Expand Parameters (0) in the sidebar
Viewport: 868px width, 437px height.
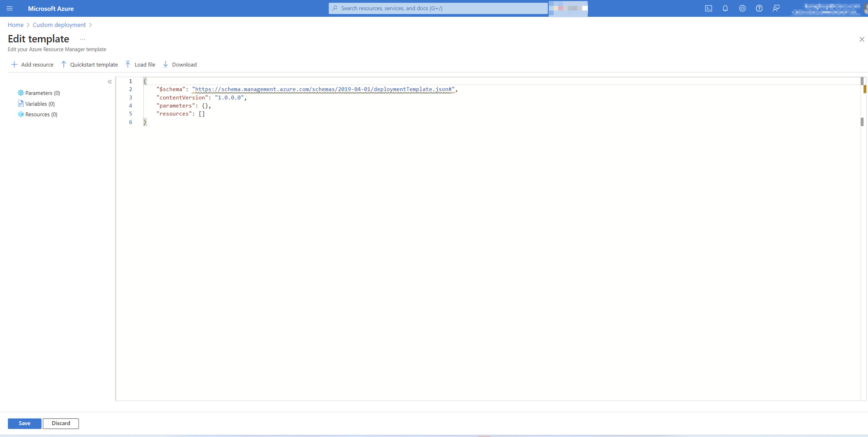[42, 93]
